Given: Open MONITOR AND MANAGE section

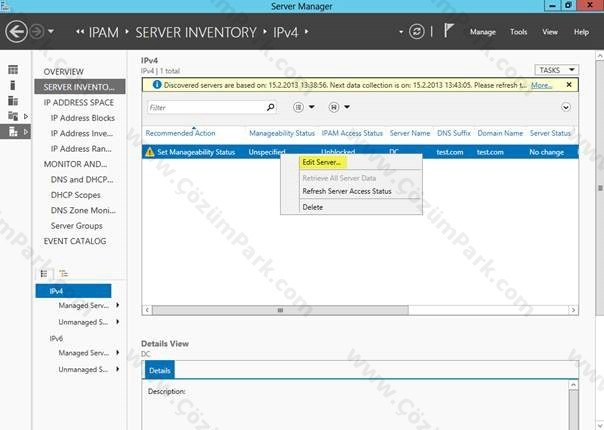Looking at the screenshot, I should [x=76, y=164].
